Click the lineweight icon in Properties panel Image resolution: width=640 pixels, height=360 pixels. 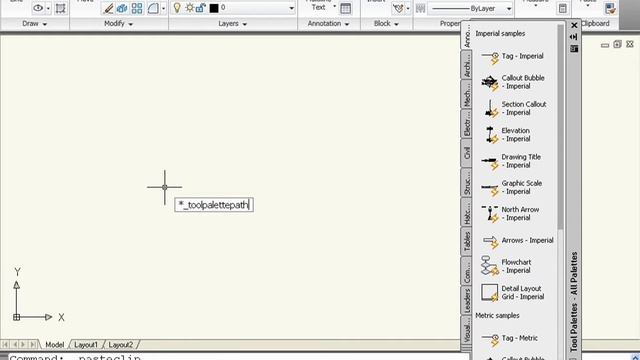click(420, 9)
